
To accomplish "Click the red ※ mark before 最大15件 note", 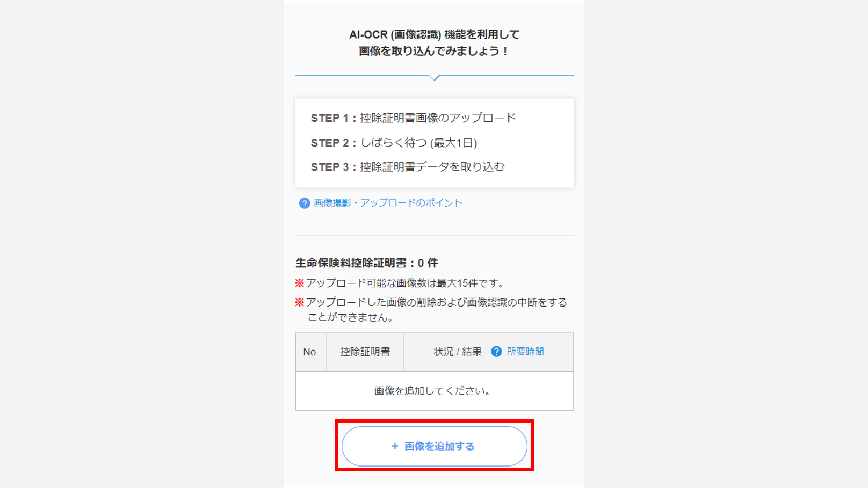I will (x=300, y=283).
